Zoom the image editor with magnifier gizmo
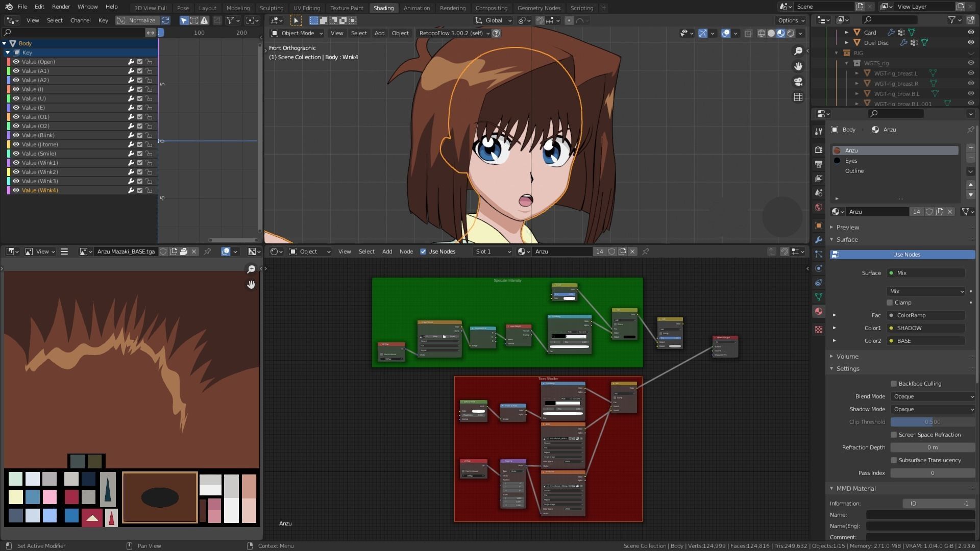This screenshot has height=551, width=980. coord(251,269)
